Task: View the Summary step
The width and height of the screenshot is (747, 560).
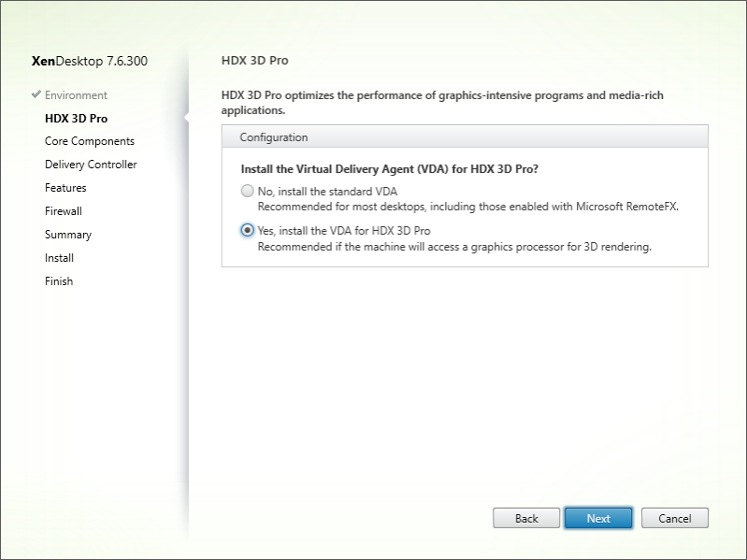Action: coord(68,235)
